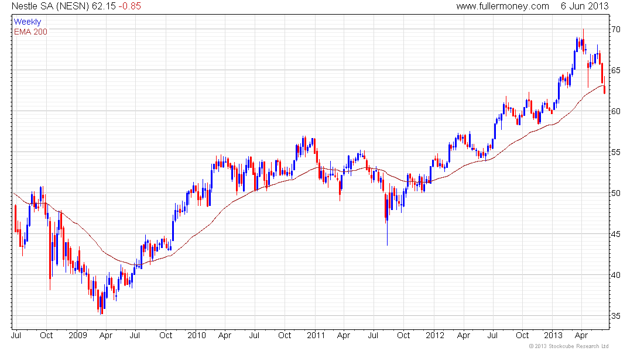Click the 'Oct' label before 2009
The height and width of the screenshot is (351, 644).
coord(46,335)
